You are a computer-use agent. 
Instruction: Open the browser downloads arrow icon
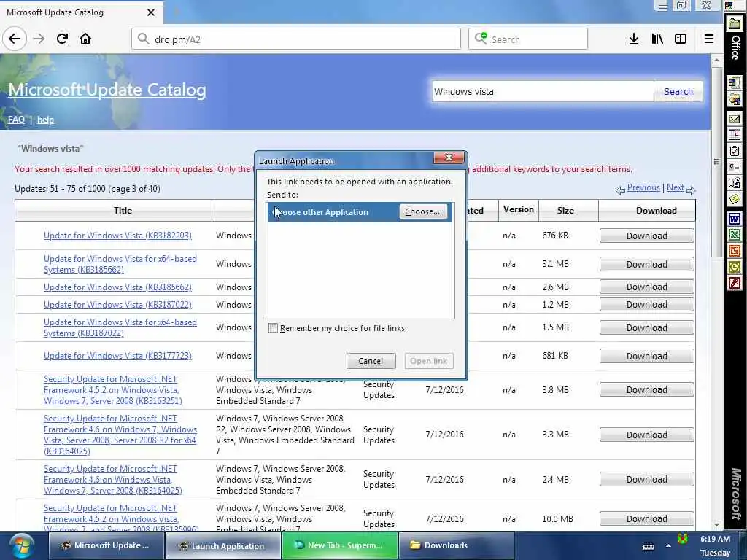point(634,39)
